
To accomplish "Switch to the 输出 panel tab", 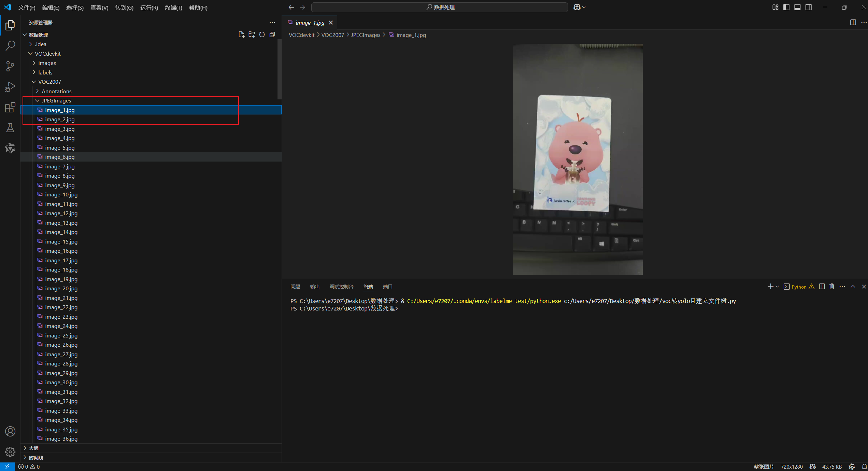I will click(314, 287).
